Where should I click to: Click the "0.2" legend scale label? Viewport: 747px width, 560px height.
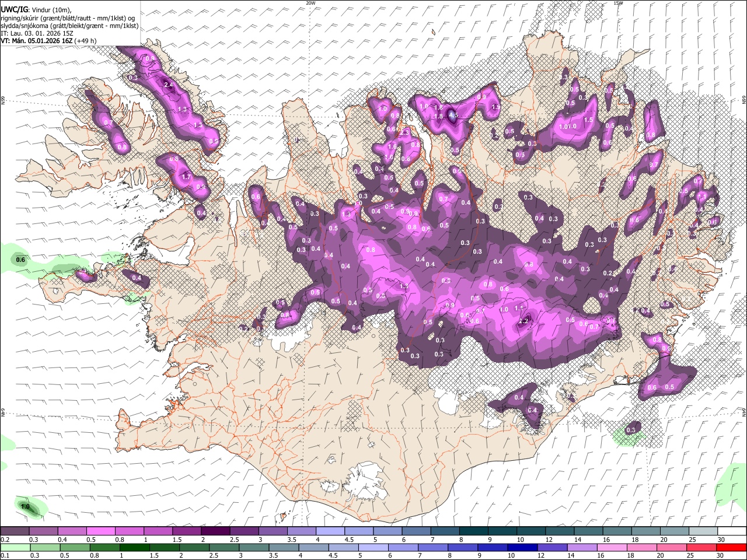click(x=5, y=540)
